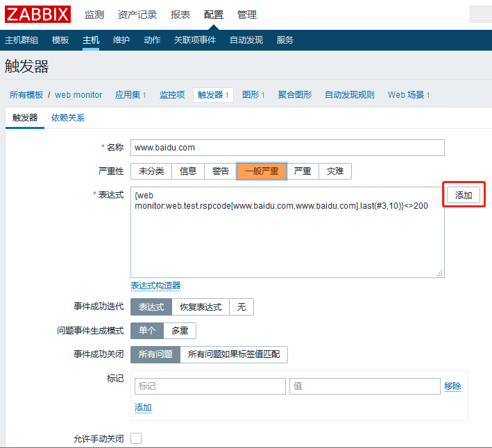Screen dimensions: 492x448
Task: Focus the 名称 input field
Action: click(287, 148)
